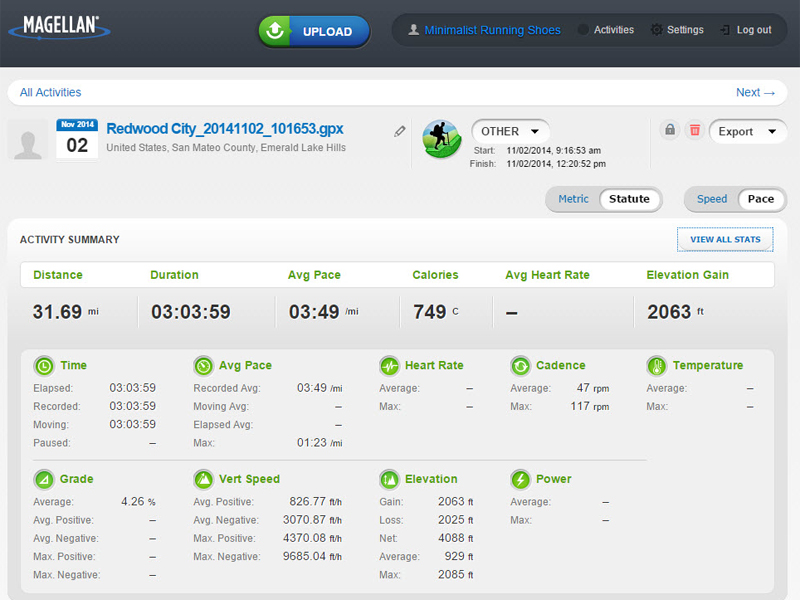Click the Finish time 12:20:52 pm
Image resolution: width=800 pixels, height=600 pixels.
(x=556, y=164)
